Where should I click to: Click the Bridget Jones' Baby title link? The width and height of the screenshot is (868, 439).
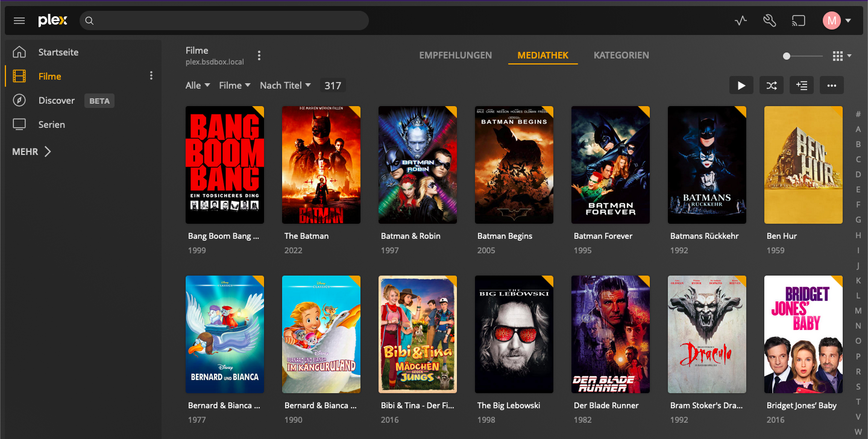(802, 405)
